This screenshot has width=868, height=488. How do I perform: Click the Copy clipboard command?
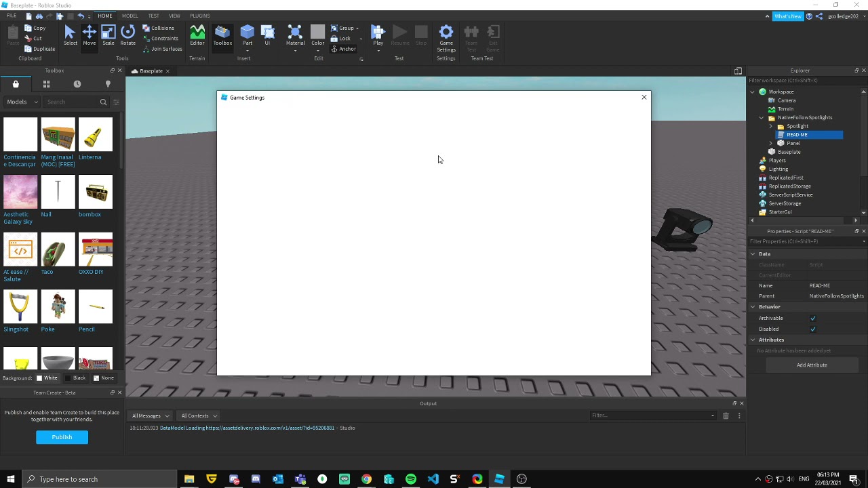(x=35, y=28)
